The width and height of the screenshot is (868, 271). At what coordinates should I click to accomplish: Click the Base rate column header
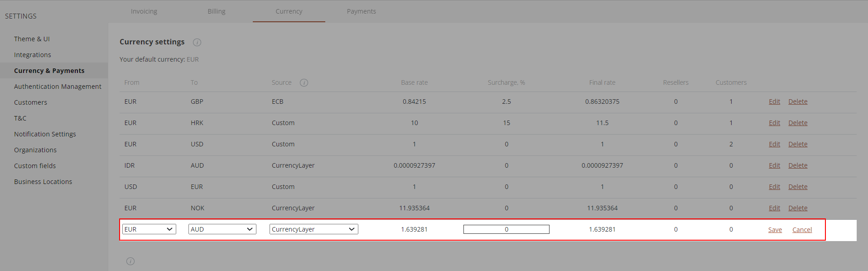[414, 82]
